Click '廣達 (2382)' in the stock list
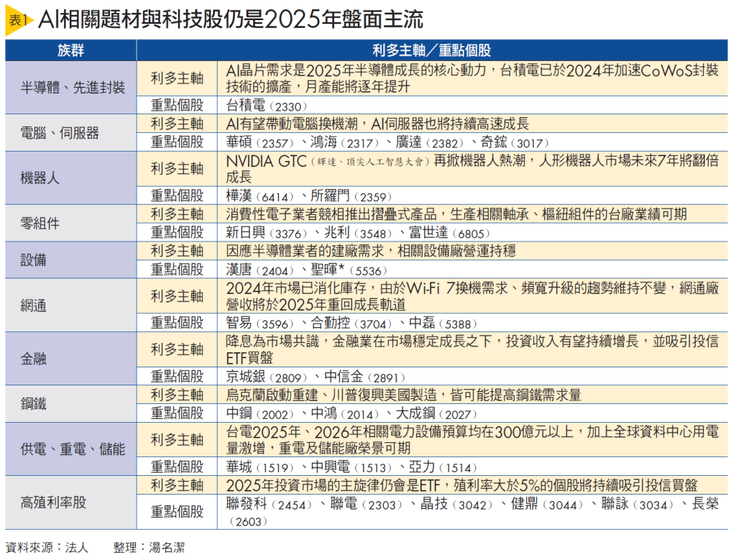 click(x=430, y=142)
